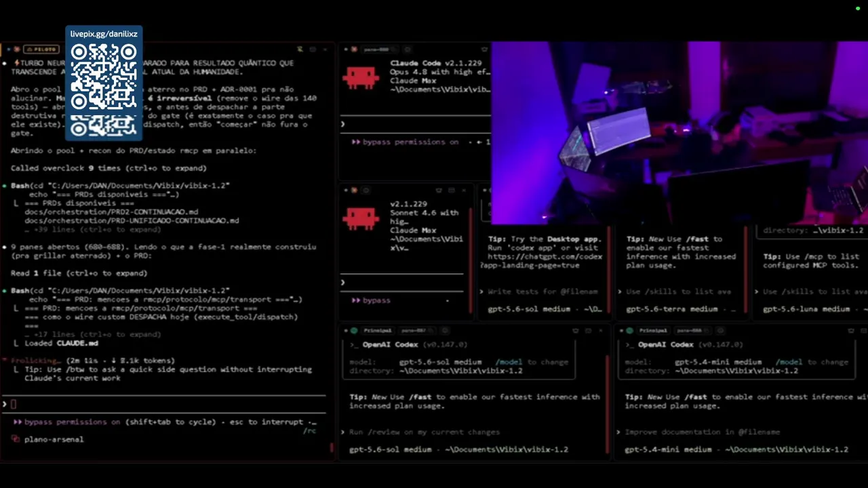Click 'bypass permissions on' in Opus pane
This screenshot has height=488, width=868.
pyautogui.click(x=410, y=142)
